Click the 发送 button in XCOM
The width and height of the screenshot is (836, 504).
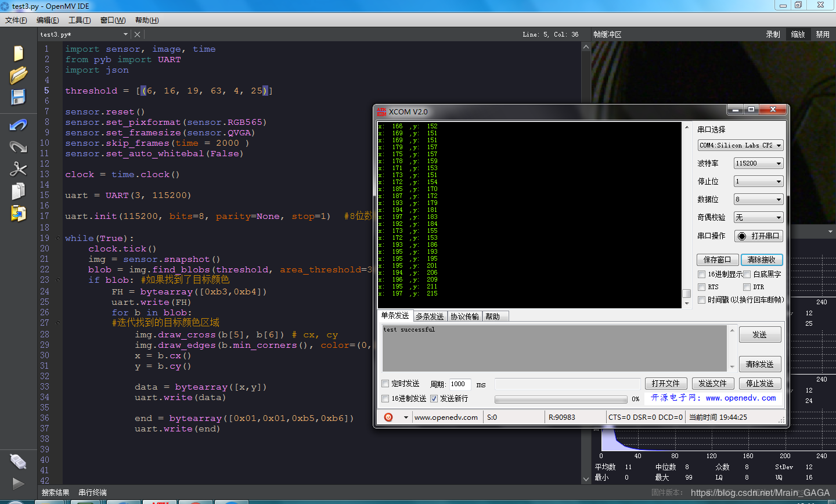coord(760,334)
